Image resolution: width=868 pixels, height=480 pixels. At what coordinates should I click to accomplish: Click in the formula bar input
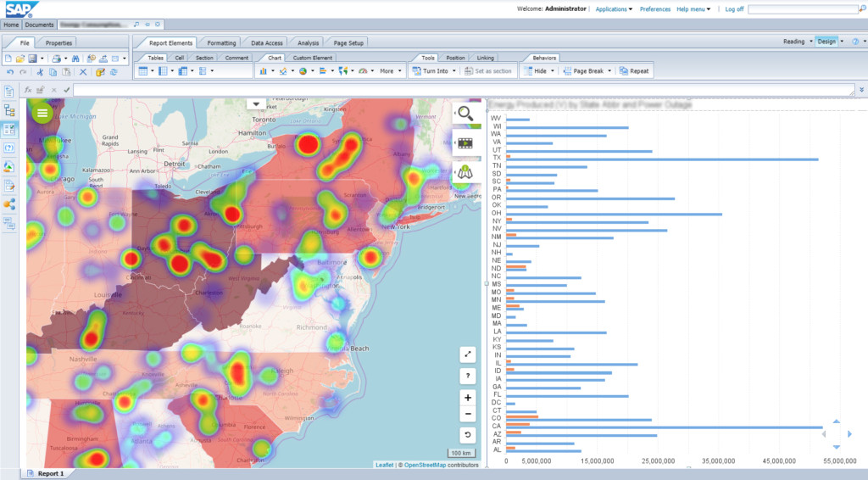[464, 90]
